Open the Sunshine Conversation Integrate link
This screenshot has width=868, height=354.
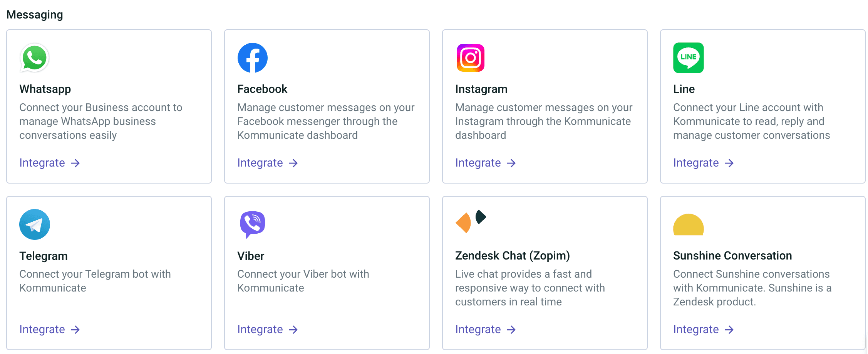coord(696,329)
